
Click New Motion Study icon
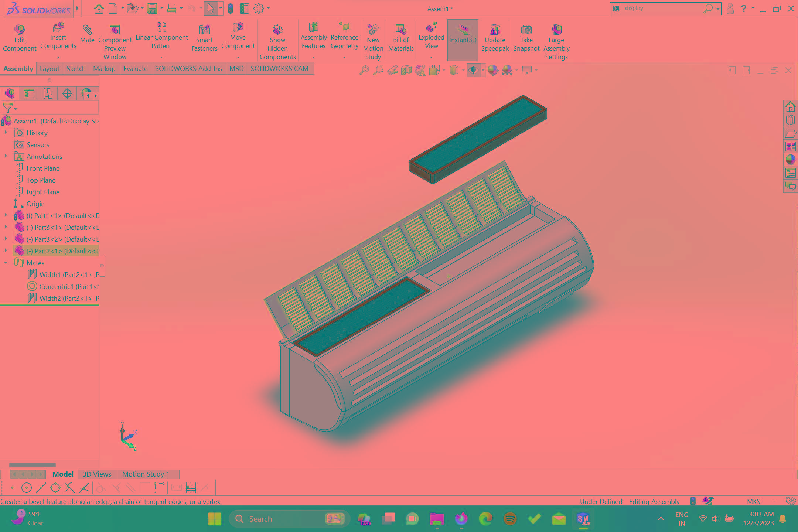tap(373, 30)
